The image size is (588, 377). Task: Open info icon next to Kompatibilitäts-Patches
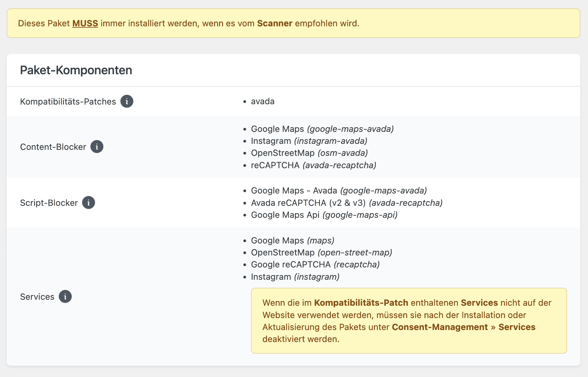click(127, 101)
